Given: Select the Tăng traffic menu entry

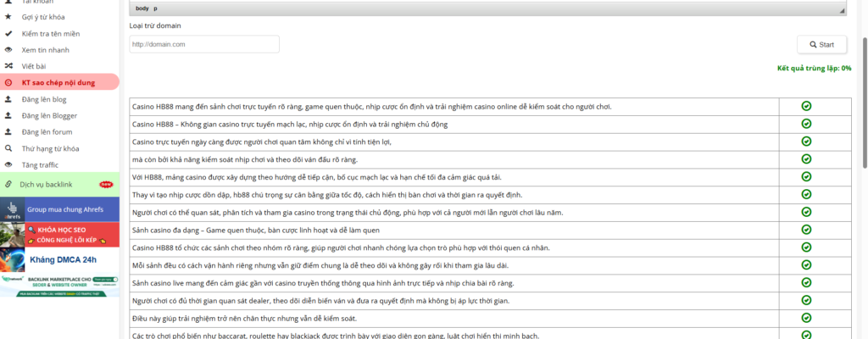Looking at the screenshot, I should click(x=41, y=164).
